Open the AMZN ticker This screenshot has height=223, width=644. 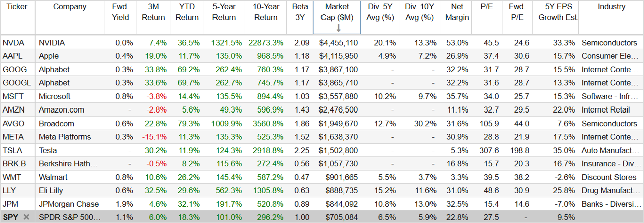pyautogui.click(x=13, y=109)
